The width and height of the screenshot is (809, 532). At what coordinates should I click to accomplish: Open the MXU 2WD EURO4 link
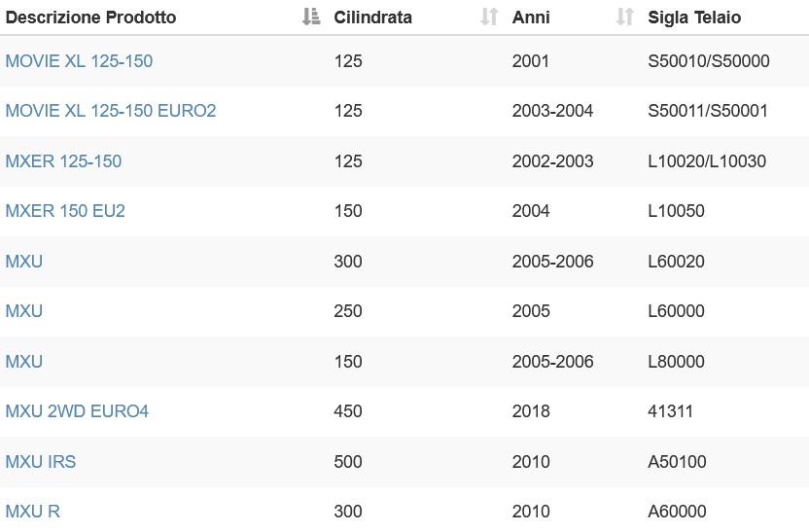77,410
